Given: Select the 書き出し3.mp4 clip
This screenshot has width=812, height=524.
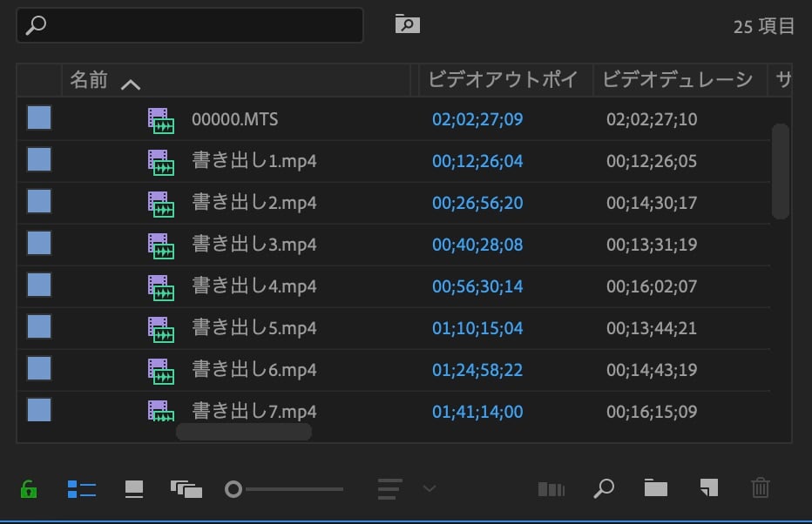Looking at the screenshot, I should point(254,245).
